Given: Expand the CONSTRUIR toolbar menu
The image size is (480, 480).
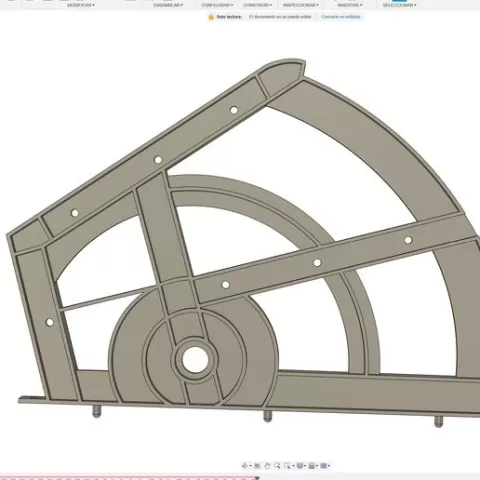Looking at the screenshot, I should 257,5.
